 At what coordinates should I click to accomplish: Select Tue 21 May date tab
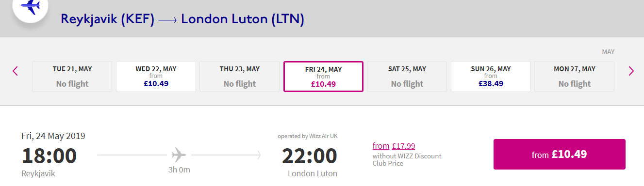72,77
